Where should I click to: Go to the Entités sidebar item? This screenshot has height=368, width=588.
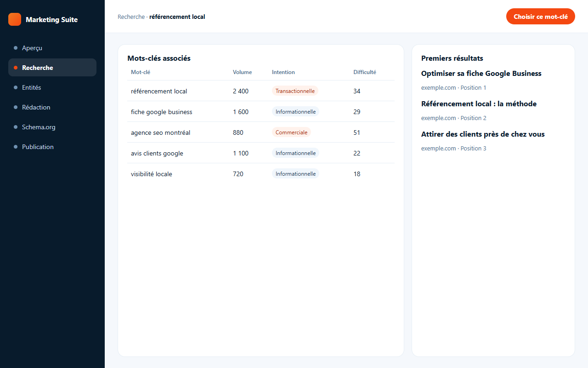click(x=52, y=87)
